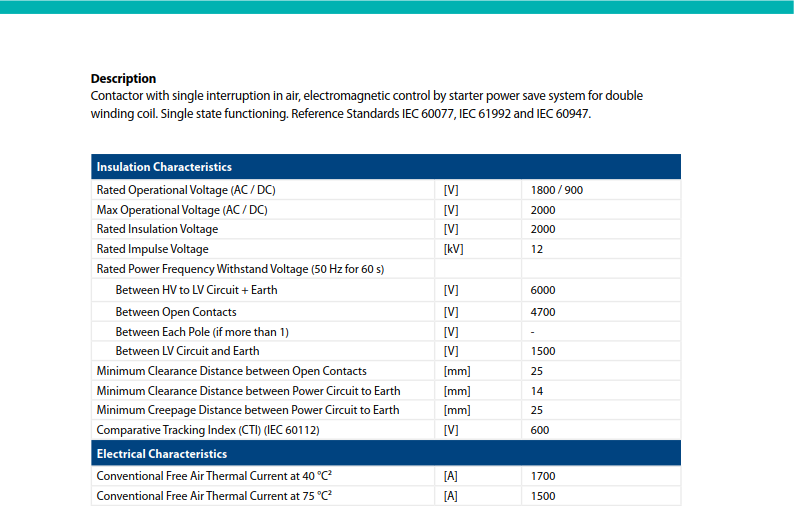Click the Rated Insulation Voltage label
The width and height of the screenshot is (794, 506).
point(157,229)
